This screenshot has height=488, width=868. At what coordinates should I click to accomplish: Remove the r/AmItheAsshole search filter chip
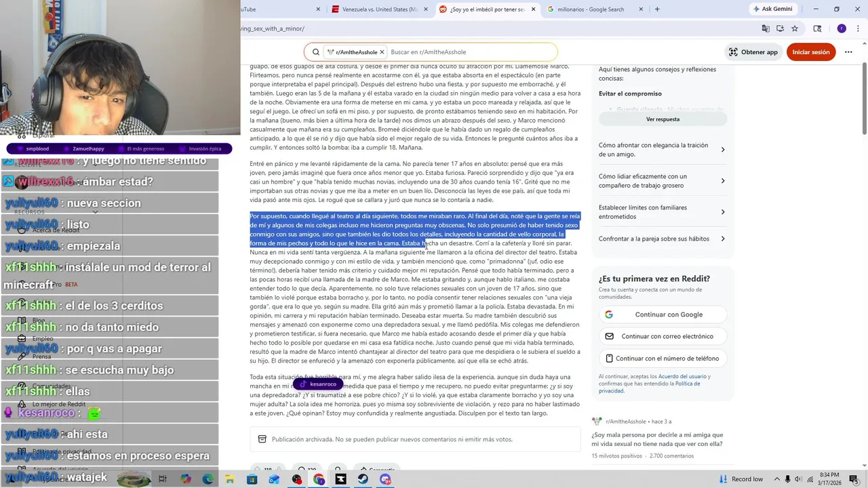pyautogui.click(x=382, y=52)
